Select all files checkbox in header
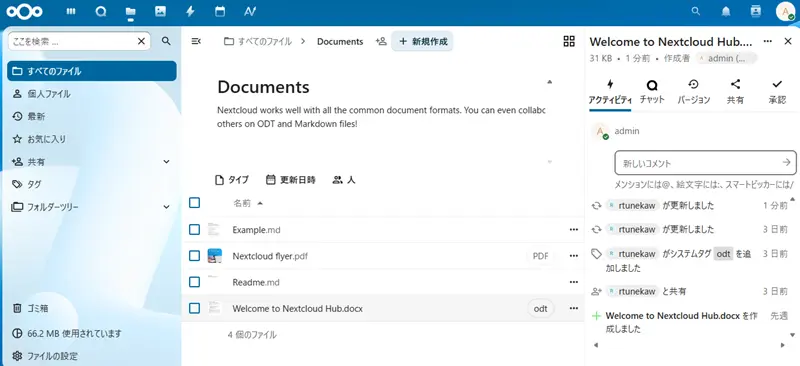The height and width of the screenshot is (366, 800). click(194, 203)
